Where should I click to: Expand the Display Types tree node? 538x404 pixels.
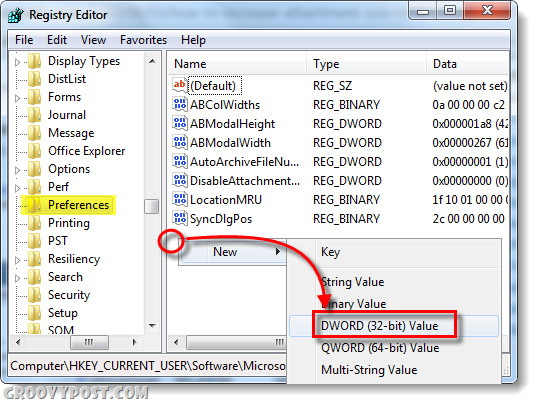(x=17, y=62)
